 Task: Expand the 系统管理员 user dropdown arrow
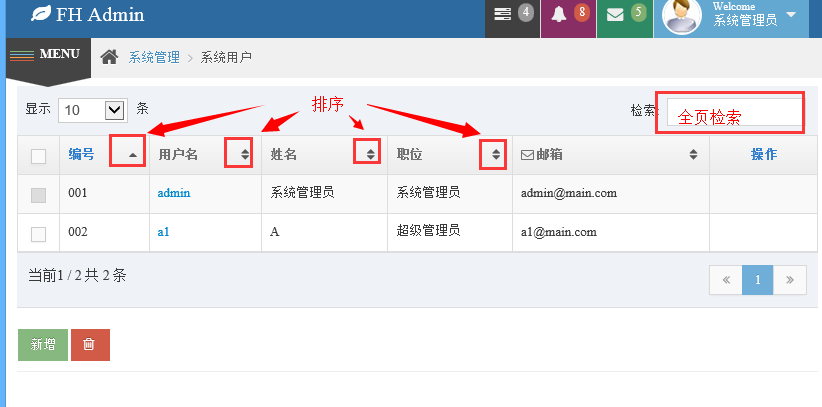[x=791, y=14]
